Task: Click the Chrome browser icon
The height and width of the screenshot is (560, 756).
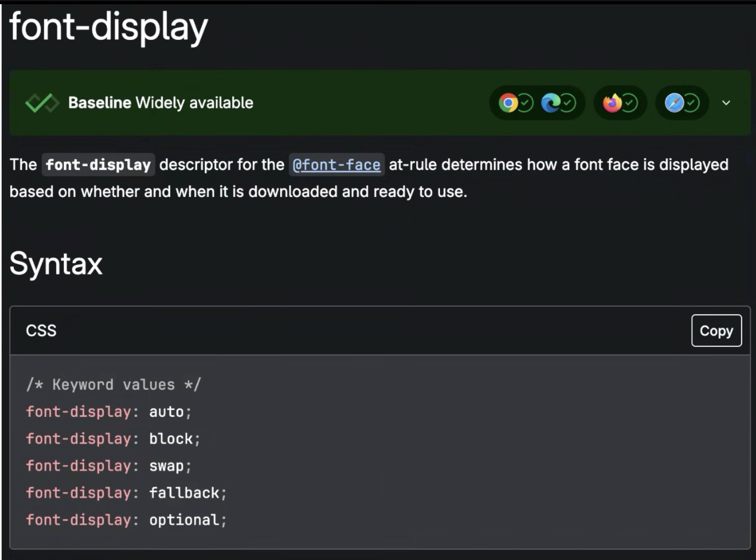Action: [508, 103]
